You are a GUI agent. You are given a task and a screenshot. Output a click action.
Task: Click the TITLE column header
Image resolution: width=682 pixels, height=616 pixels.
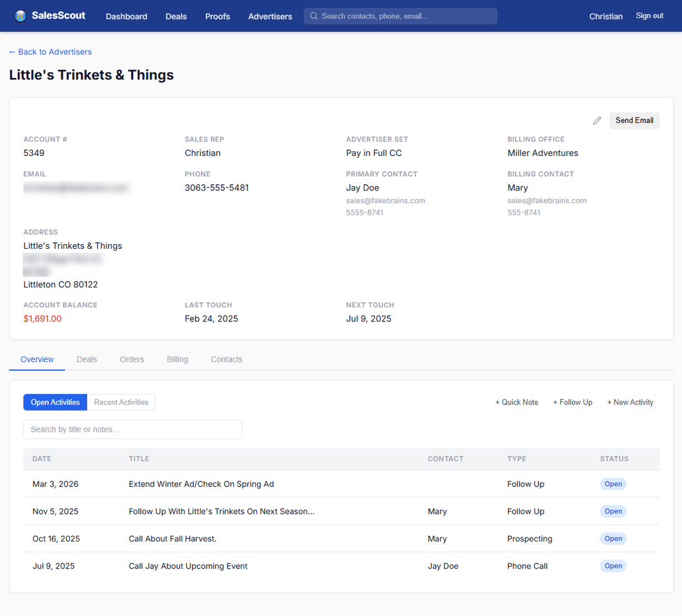point(139,459)
